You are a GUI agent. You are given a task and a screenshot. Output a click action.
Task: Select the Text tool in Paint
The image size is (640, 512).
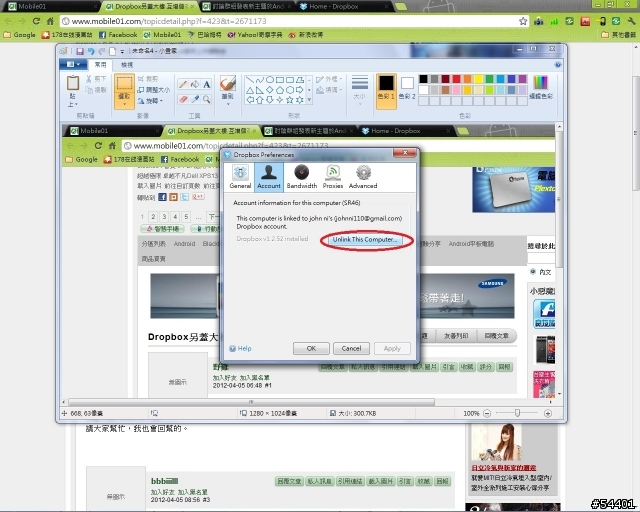[x=207, y=84]
